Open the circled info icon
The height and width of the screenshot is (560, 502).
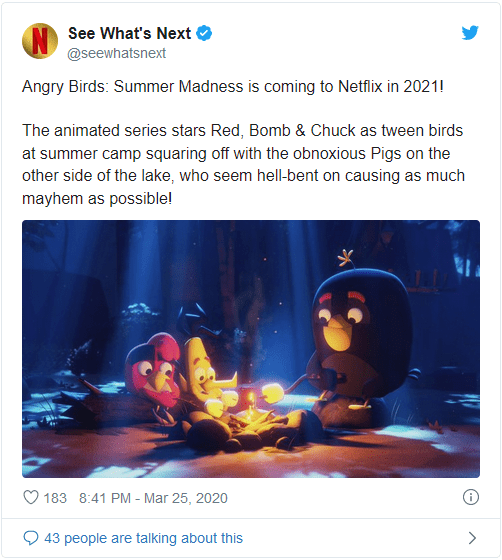pyautogui.click(x=471, y=497)
